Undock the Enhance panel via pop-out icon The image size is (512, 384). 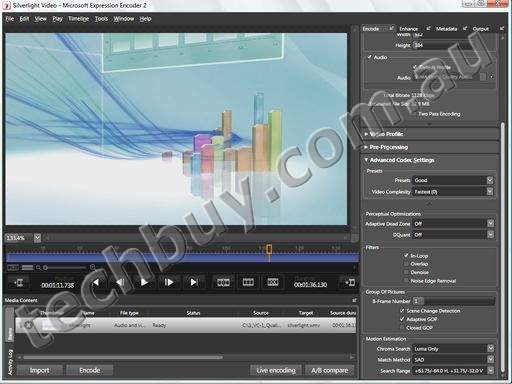pos(428,29)
